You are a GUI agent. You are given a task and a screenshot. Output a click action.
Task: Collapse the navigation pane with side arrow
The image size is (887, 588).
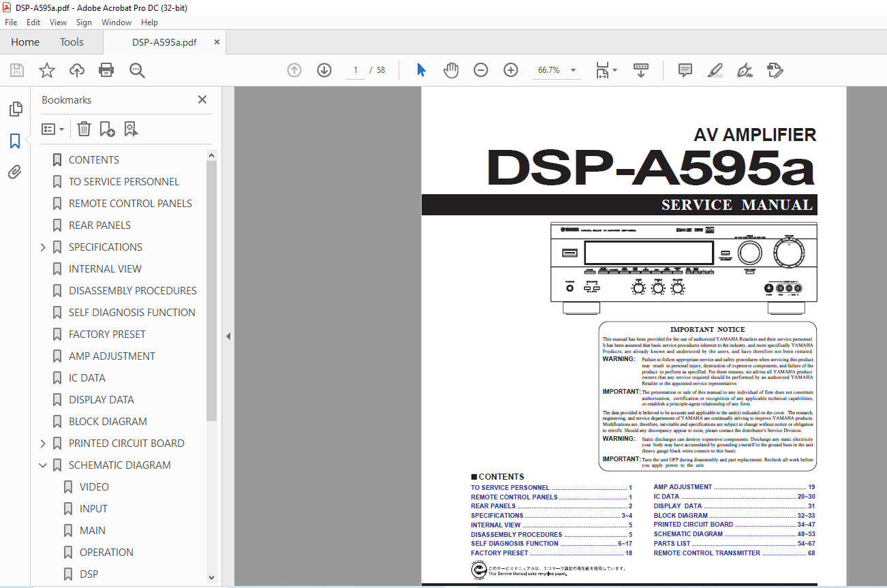point(228,336)
